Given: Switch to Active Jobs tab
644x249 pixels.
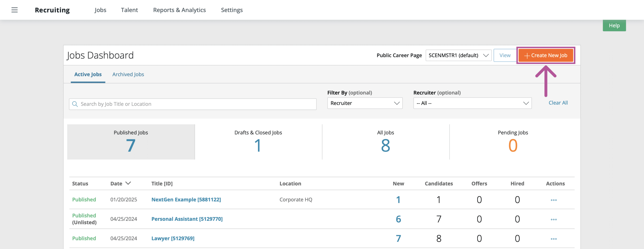Looking at the screenshot, I should click(x=88, y=74).
